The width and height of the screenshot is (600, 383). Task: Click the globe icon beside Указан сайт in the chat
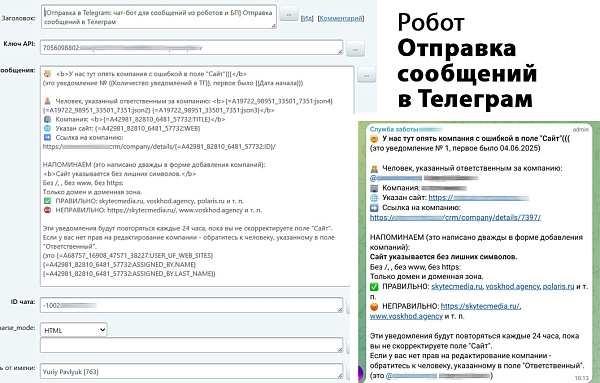point(374,198)
